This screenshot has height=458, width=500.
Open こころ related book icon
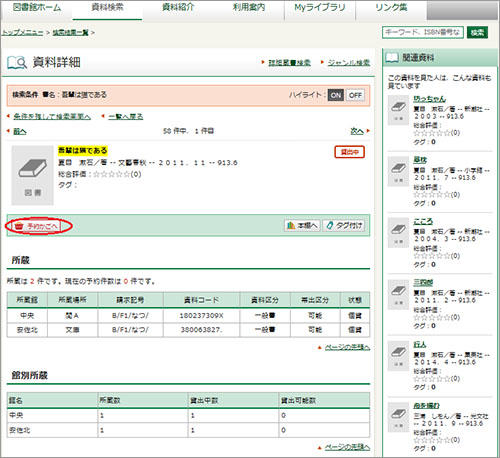tap(398, 233)
